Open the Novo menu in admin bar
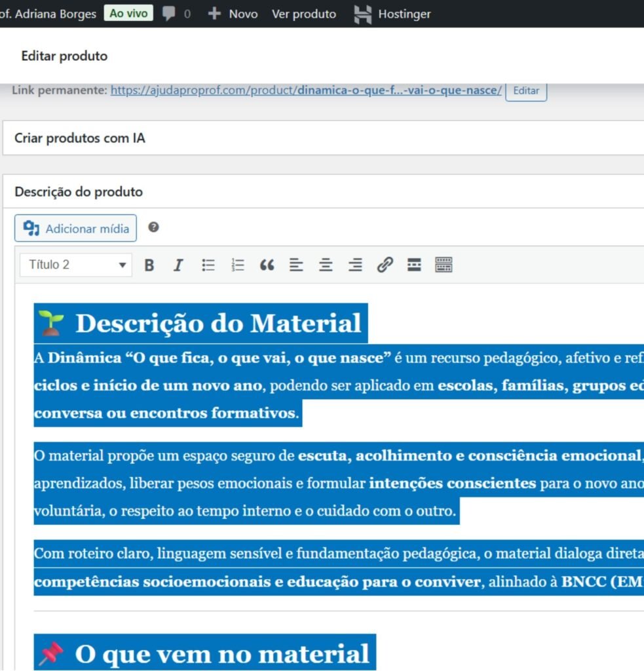The height and width of the screenshot is (671, 644). click(233, 14)
